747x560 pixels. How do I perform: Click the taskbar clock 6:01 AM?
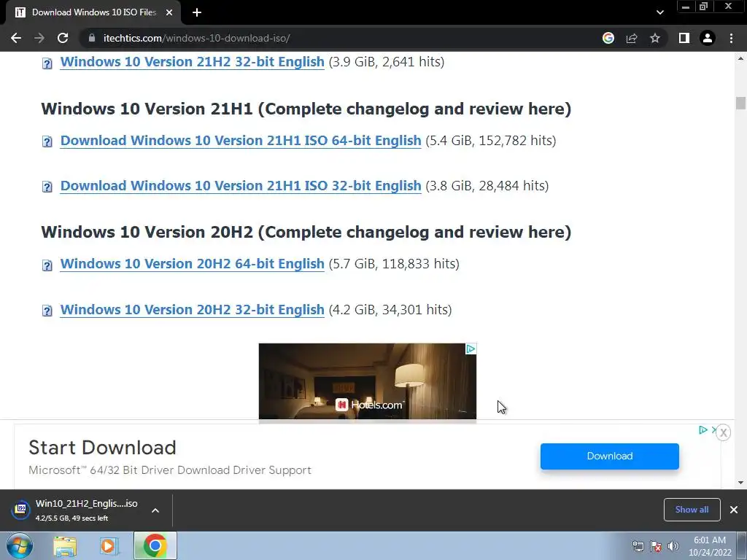[710, 546]
